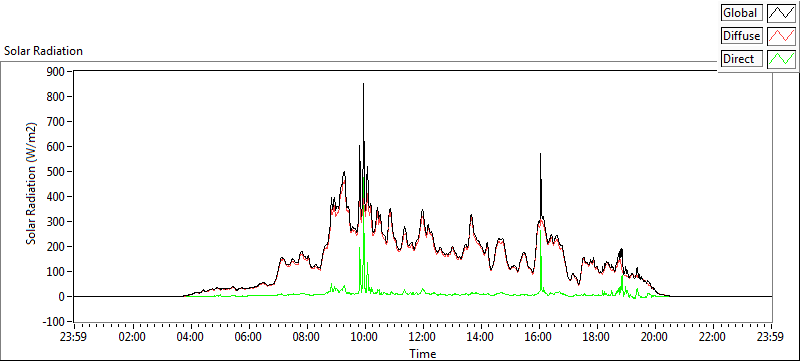Click the 800 y-axis tick label
The width and height of the screenshot is (800, 361).
pos(55,96)
